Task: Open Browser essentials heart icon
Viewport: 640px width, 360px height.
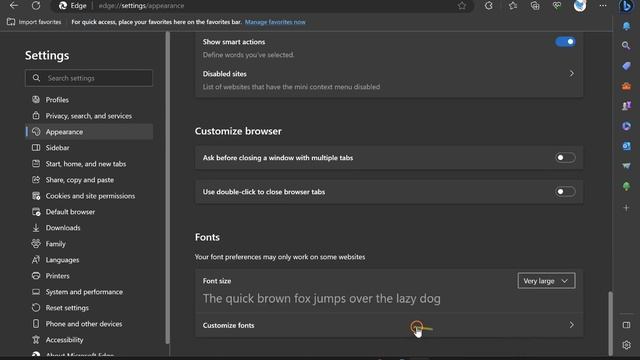Action: tap(557, 5)
